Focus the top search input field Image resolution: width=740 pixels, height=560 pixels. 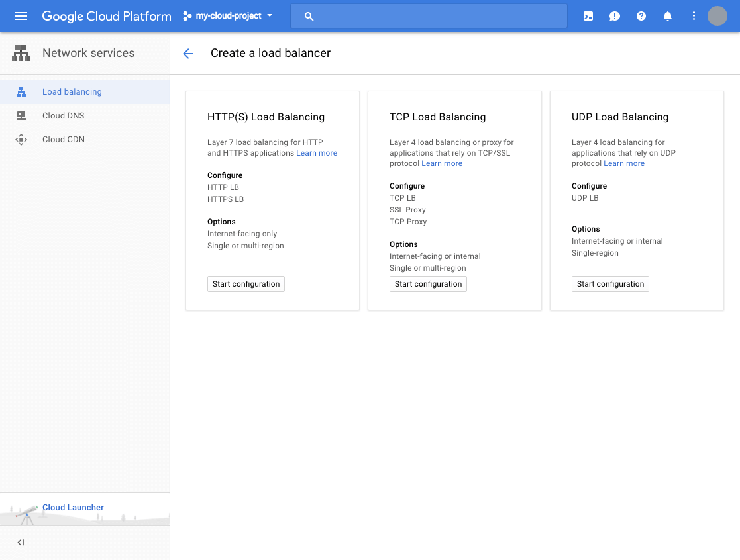(x=429, y=16)
